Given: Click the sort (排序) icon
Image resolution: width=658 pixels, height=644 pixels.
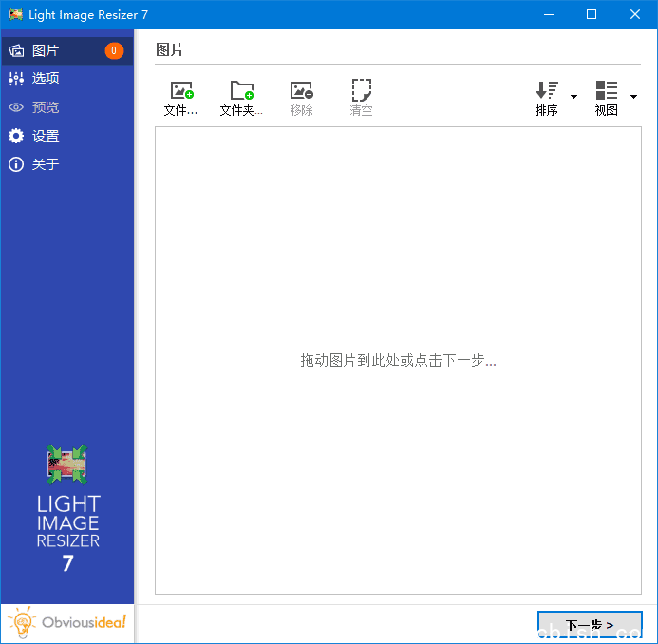Looking at the screenshot, I should coord(547,91).
